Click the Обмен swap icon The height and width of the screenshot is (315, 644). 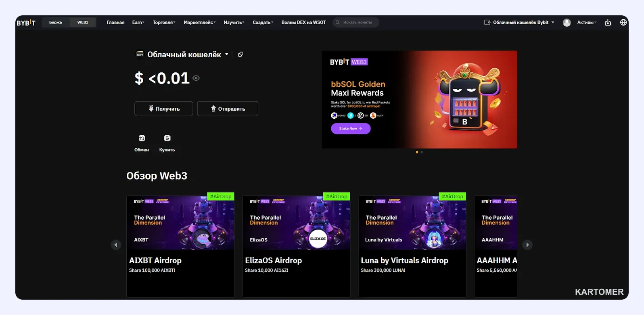point(142,138)
